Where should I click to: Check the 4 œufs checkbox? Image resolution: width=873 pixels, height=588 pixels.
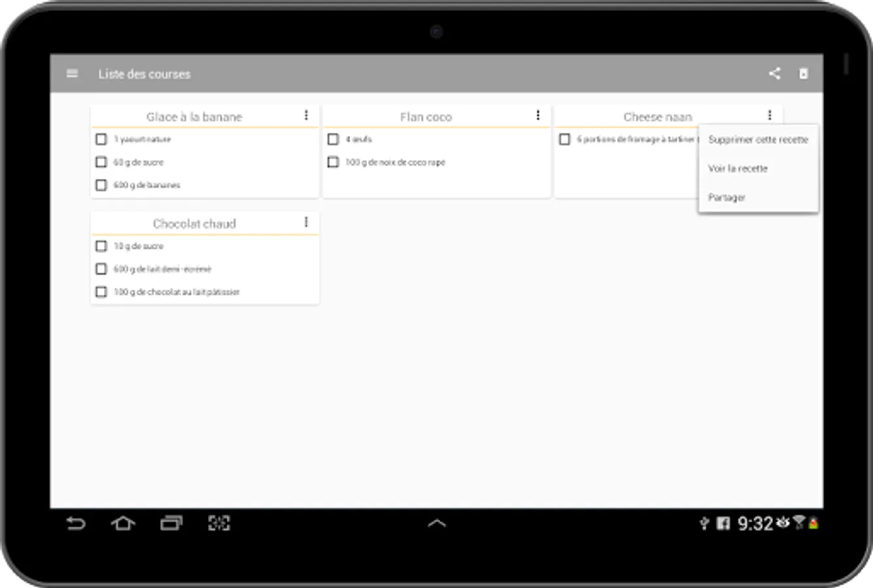click(333, 139)
